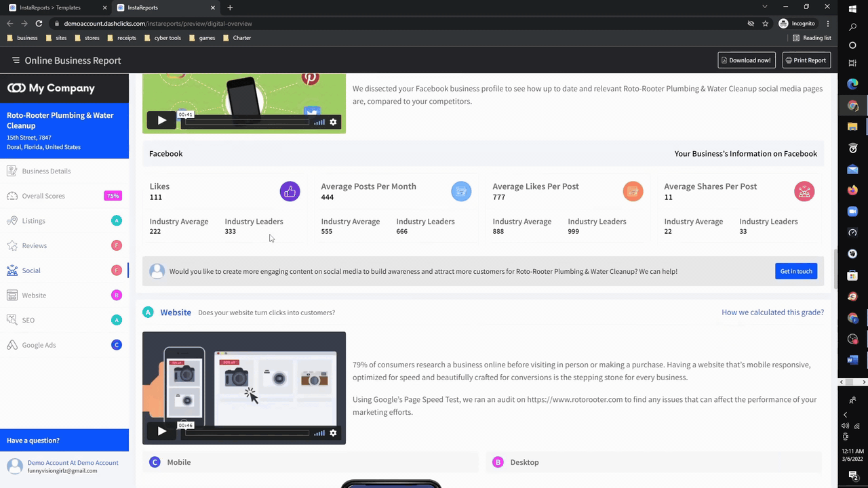Click the Mobile grade C badge
The height and width of the screenshot is (488, 868).
click(x=155, y=462)
